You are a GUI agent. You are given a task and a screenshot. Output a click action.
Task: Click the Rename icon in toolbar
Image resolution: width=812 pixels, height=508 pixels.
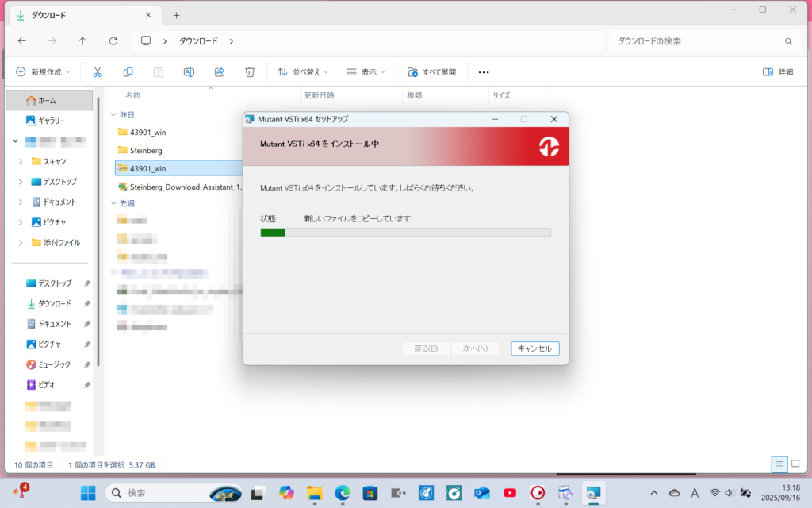coord(189,72)
